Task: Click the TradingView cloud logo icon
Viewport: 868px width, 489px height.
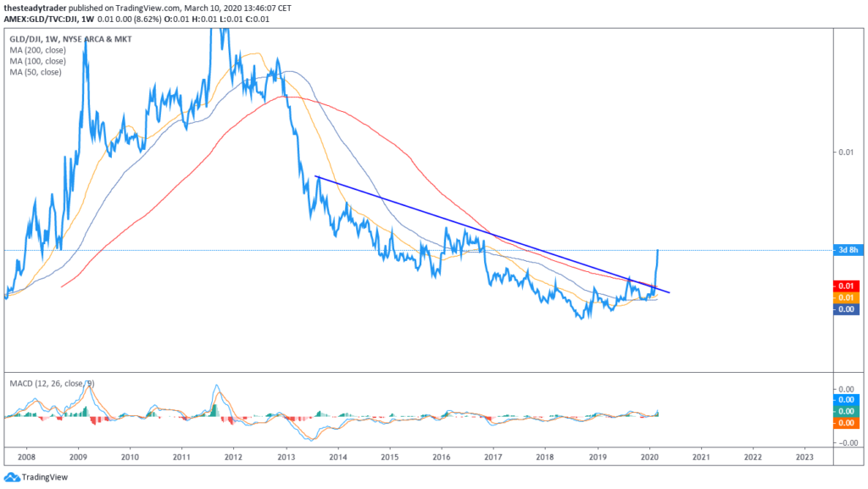Action: point(12,477)
